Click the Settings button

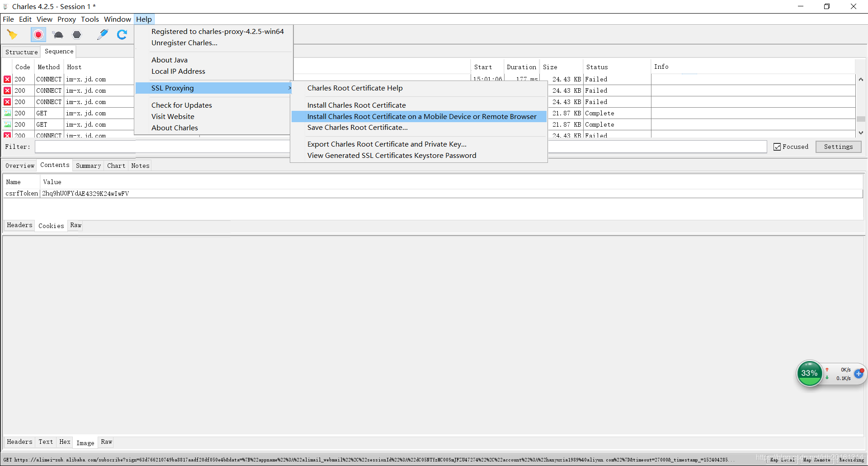[838, 147]
